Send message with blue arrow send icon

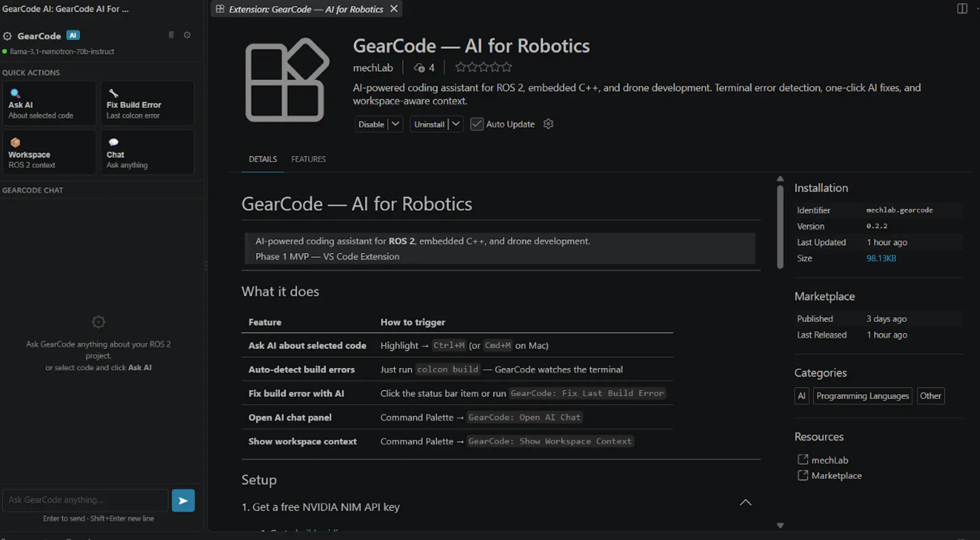[183, 500]
